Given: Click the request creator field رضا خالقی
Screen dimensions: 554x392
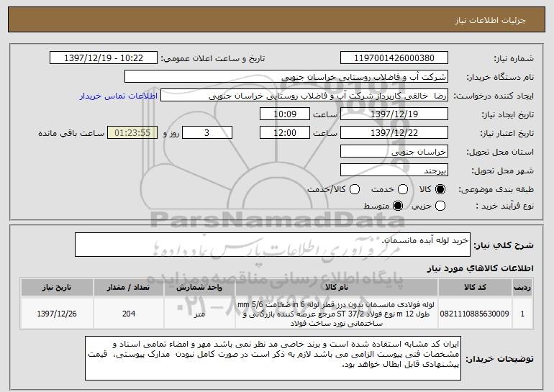Looking at the screenshot, I should point(304,96).
